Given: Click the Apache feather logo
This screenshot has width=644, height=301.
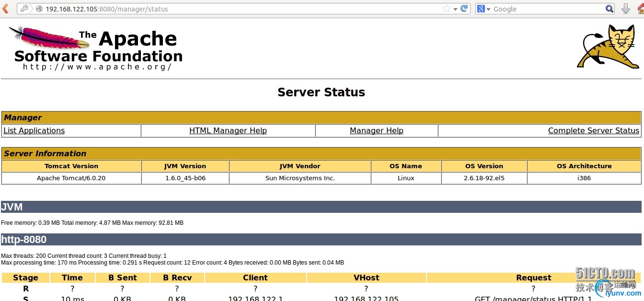Looking at the screenshot, I should click(x=49, y=37).
